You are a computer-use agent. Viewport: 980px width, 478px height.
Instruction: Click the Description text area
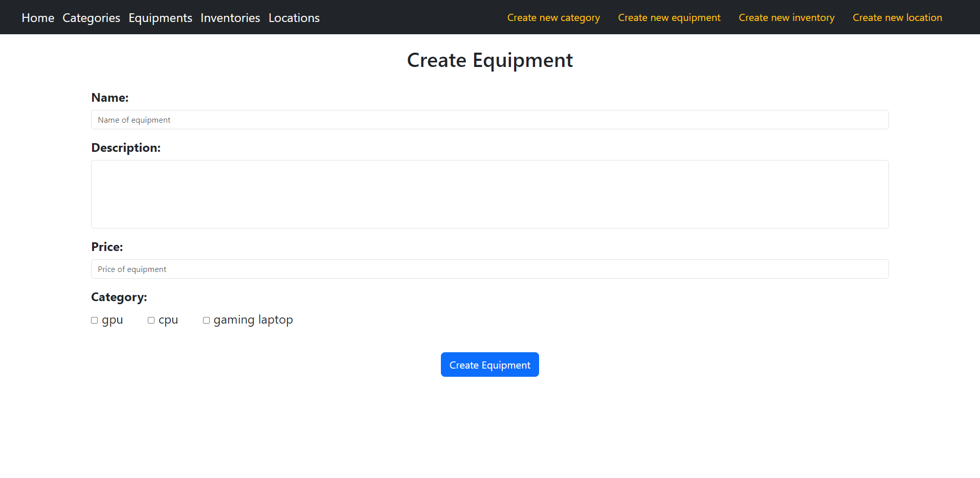point(489,194)
